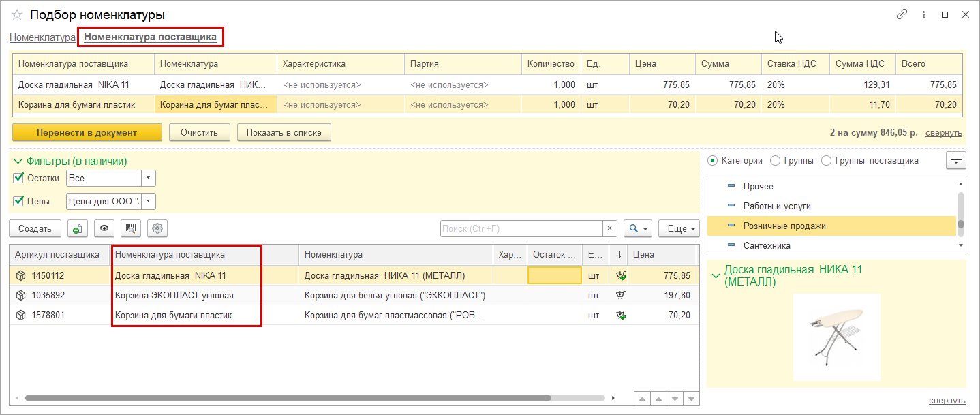Open the Остатки dropdown showing Все
The width and height of the screenshot is (980, 415).
click(x=149, y=179)
